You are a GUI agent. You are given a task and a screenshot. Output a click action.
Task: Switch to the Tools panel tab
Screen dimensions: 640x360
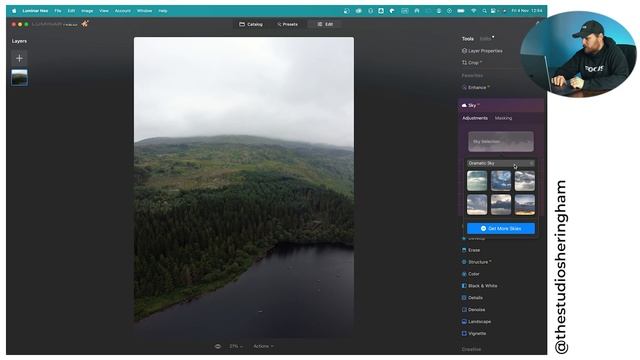pos(468,39)
